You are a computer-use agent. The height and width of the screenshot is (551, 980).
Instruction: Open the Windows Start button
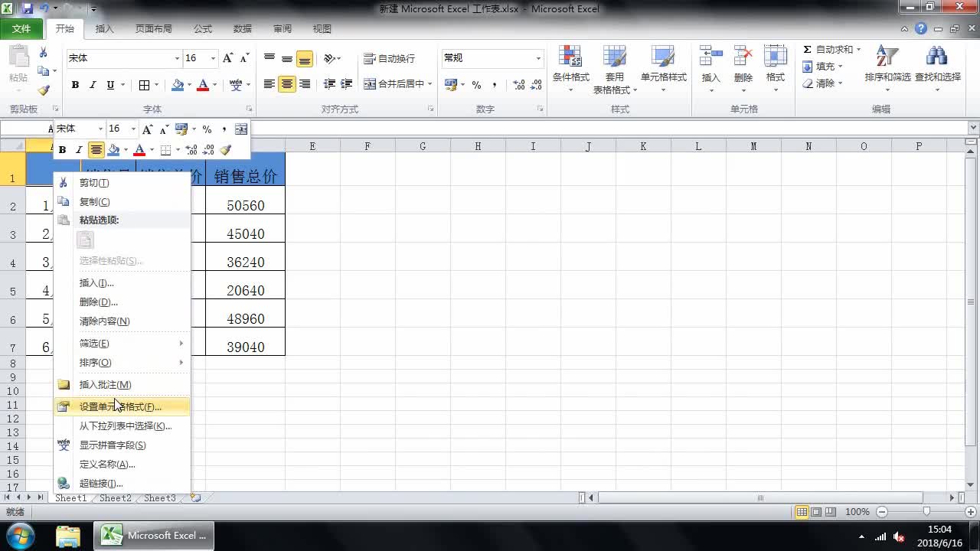pos(20,535)
